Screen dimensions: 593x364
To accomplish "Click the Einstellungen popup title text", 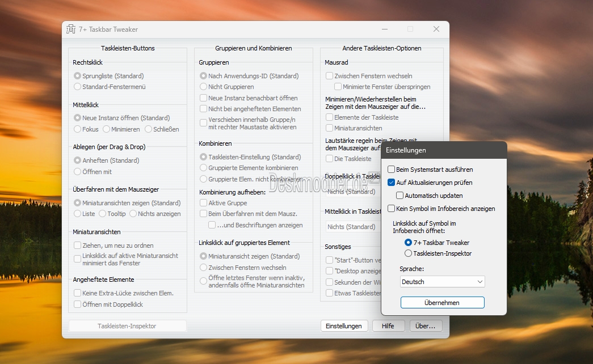I will (406, 150).
